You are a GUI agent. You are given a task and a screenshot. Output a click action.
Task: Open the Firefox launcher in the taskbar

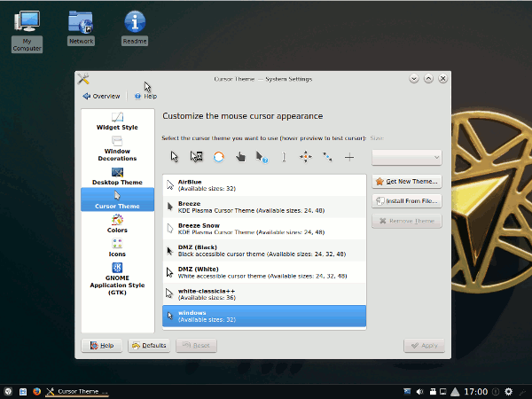pyautogui.click(x=36, y=391)
